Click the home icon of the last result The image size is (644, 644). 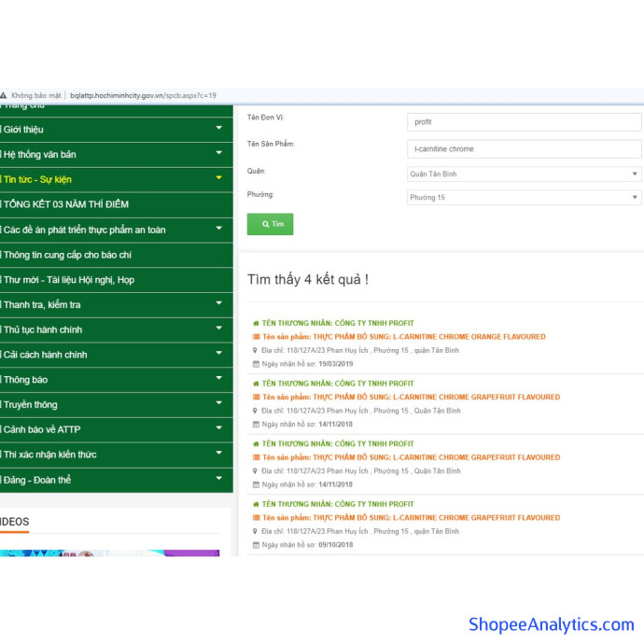(256, 504)
